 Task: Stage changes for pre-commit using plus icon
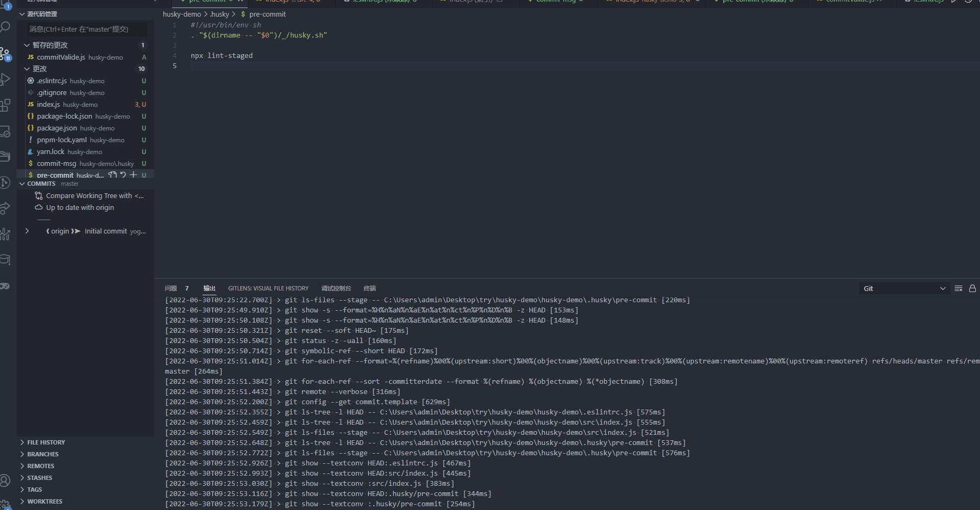(x=133, y=174)
